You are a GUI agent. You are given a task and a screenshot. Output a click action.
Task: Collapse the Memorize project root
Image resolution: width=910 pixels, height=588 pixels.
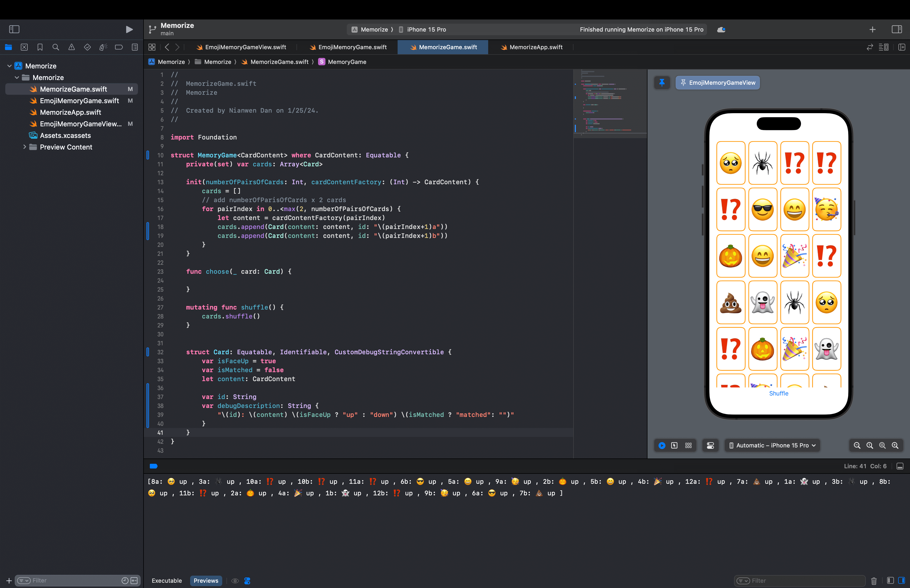pyautogui.click(x=9, y=66)
